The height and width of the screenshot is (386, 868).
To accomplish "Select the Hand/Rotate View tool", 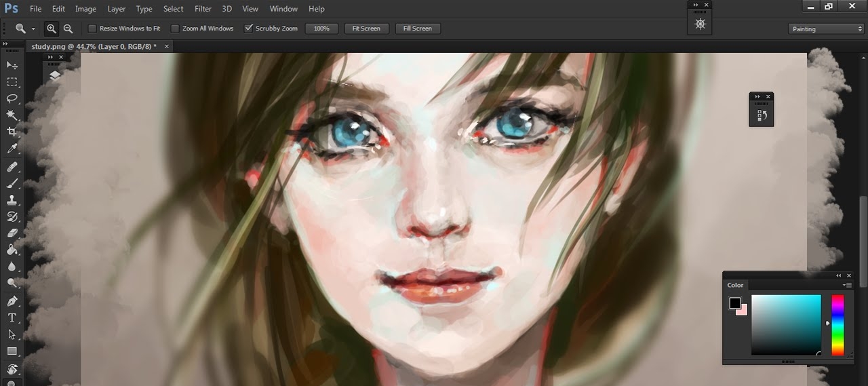I will 12,369.
